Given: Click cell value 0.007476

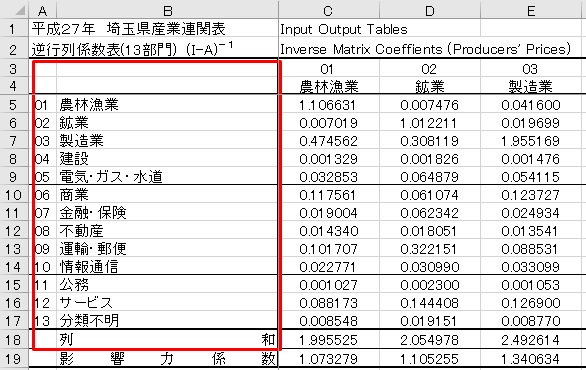Looking at the screenshot, I should point(429,105).
